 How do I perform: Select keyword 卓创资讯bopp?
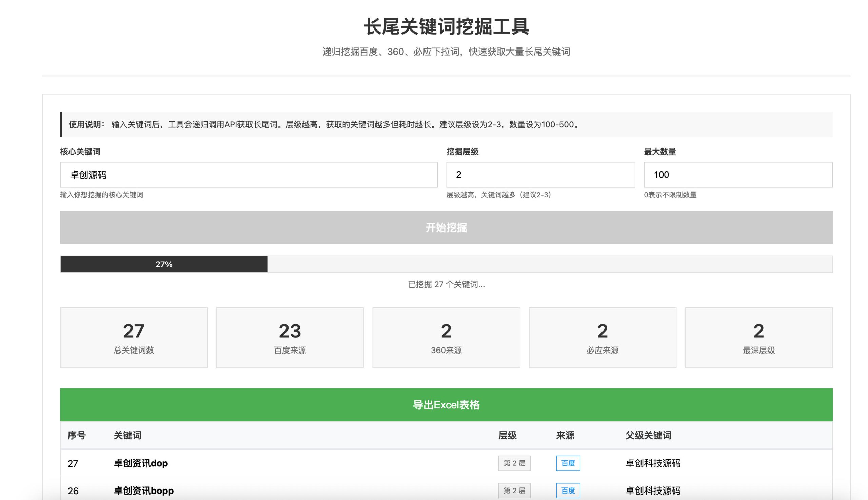pos(143,491)
